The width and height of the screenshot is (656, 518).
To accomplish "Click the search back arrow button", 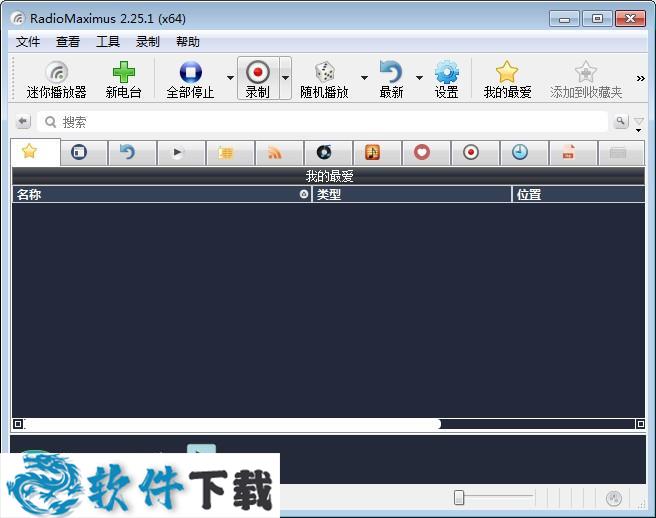I will click(23, 122).
